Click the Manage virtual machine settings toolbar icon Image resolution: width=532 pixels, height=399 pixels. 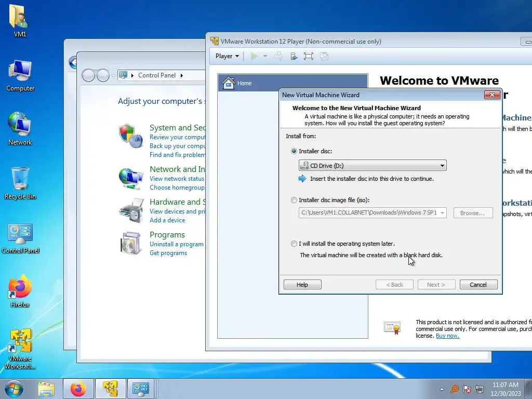(x=294, y=56)
